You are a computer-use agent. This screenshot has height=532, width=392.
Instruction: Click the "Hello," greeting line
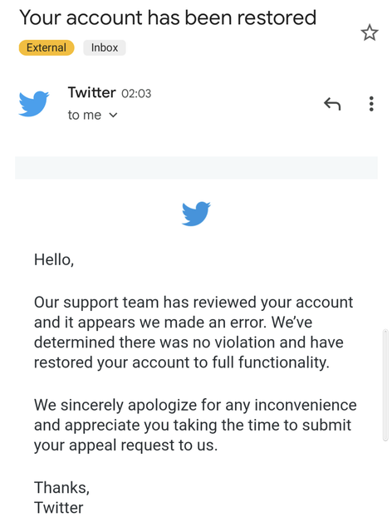pyautogui.click(x=54, y=260)
